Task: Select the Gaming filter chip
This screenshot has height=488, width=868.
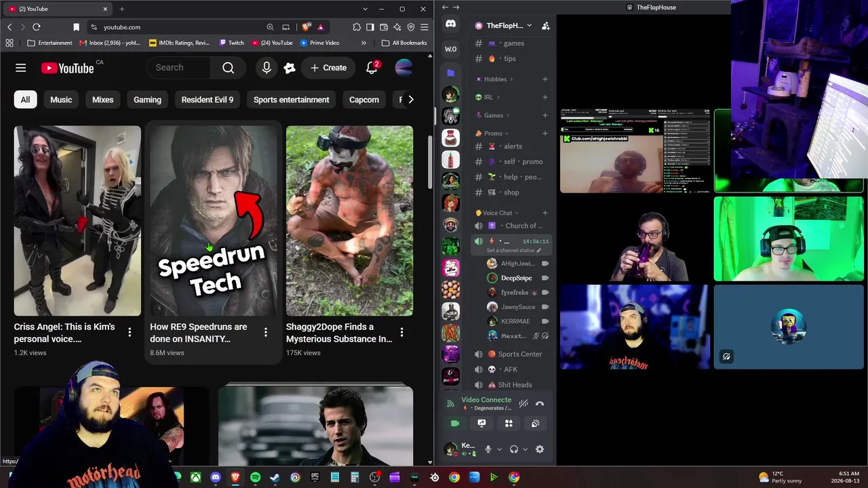Action: pos(147,100)
